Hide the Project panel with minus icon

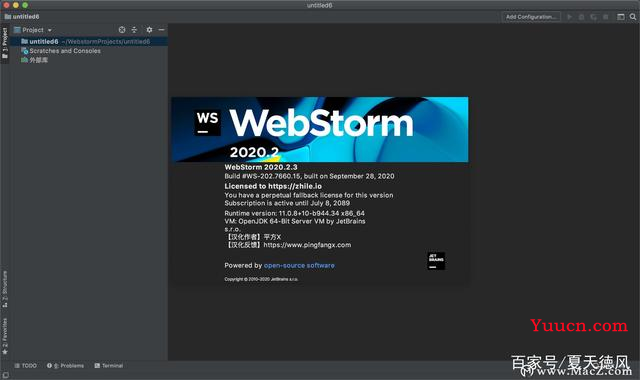pos(162,30)
